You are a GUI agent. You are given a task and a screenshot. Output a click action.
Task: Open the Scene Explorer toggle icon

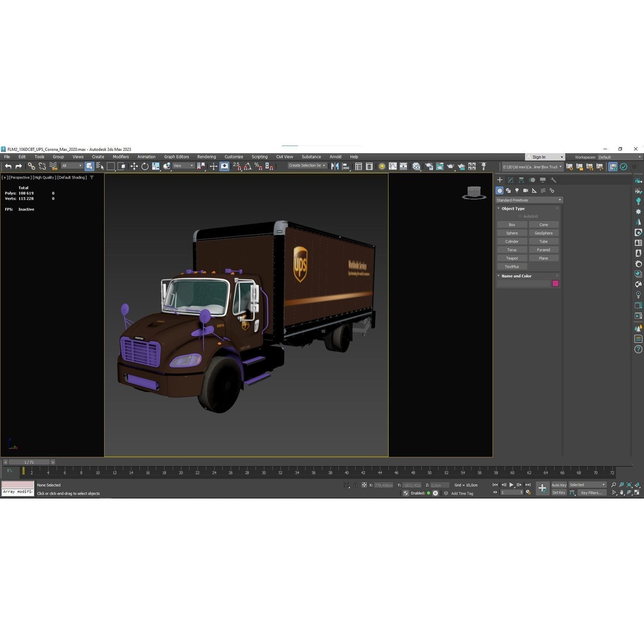pos(358,166)
